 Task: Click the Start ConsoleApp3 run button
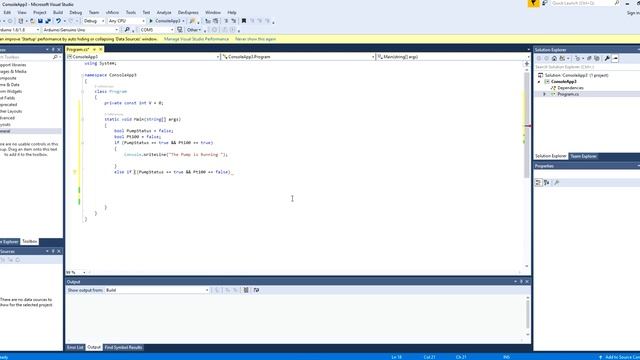tap(167, 21)
